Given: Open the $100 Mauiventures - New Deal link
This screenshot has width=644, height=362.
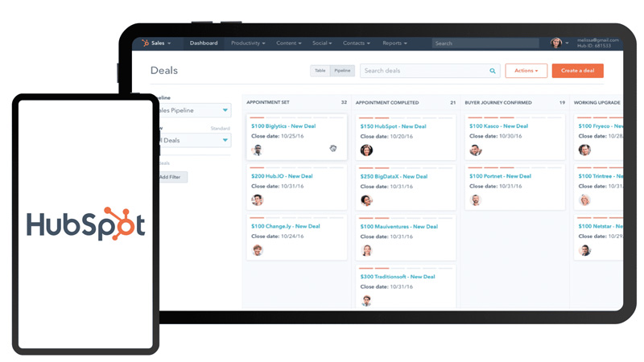Looking at the screenshot, I should (x=398, y=227).
